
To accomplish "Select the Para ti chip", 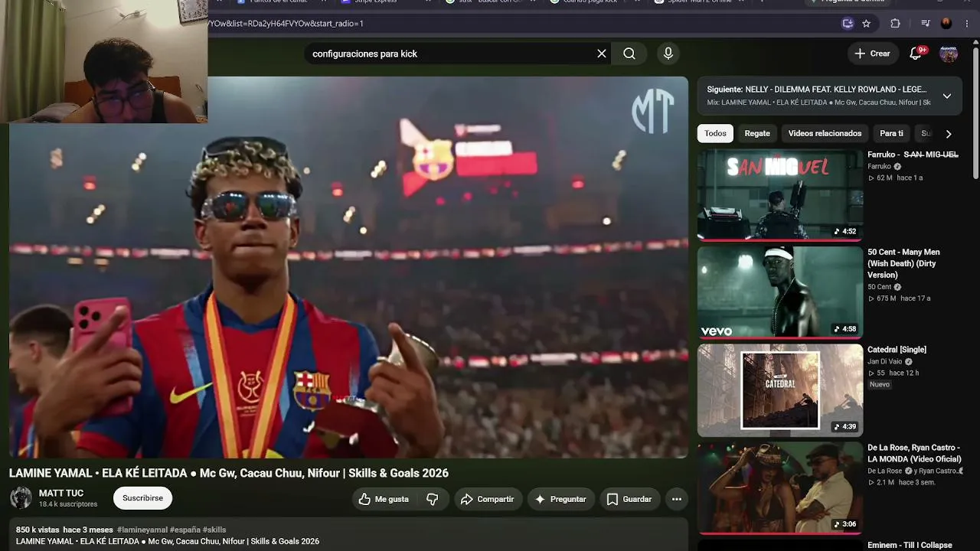I will pos(891,133).
